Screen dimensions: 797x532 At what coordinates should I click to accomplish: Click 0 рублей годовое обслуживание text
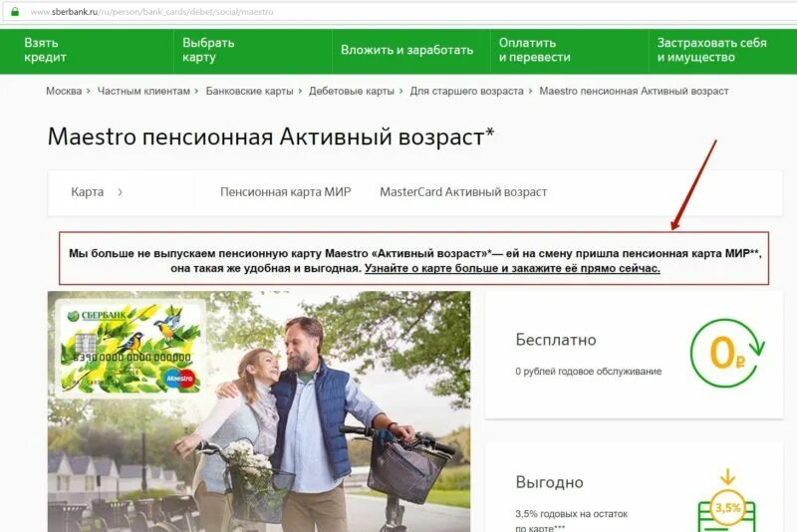click(588, 372)
